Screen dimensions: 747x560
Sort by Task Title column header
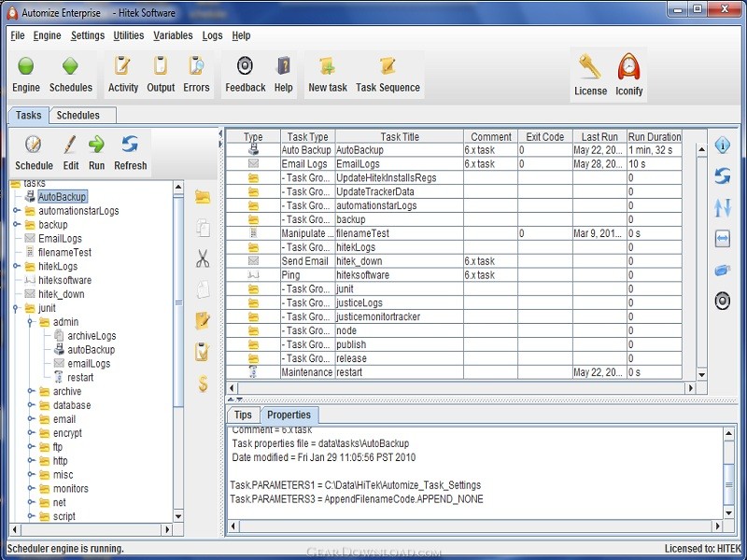400,136
